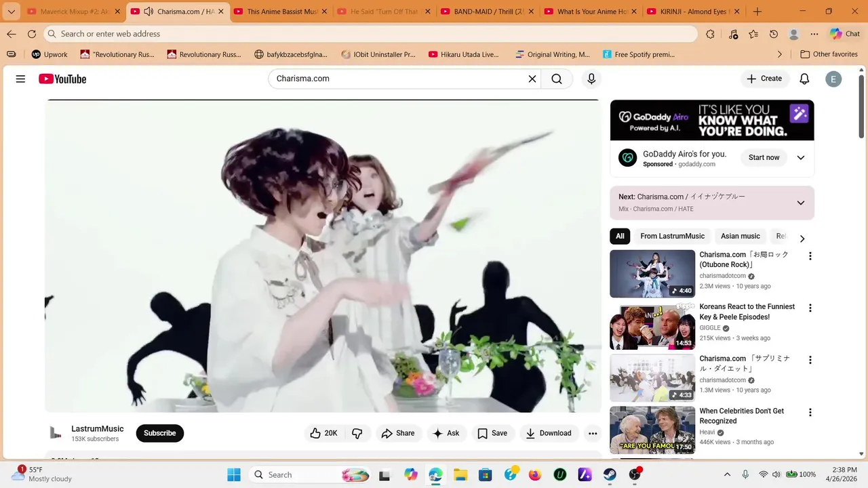This screenshot has width=868, height=488.
Task: Open Windows Start menu
Action: point(233,474)
